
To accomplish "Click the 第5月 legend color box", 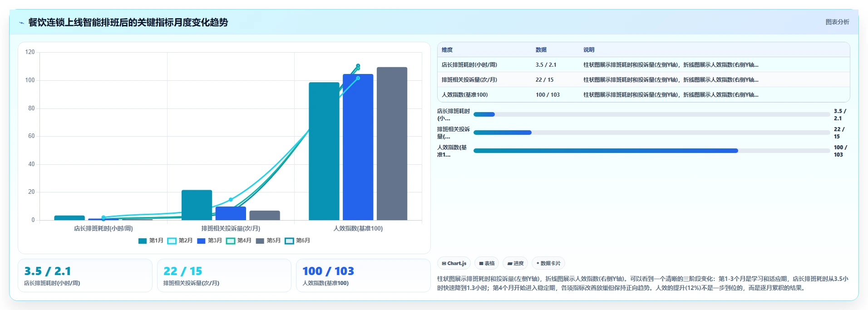I will pyautogui.click(x=260, y=241).
